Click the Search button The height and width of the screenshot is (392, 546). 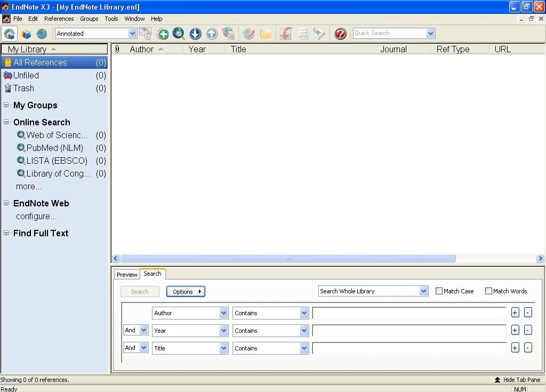coord(140,292)
